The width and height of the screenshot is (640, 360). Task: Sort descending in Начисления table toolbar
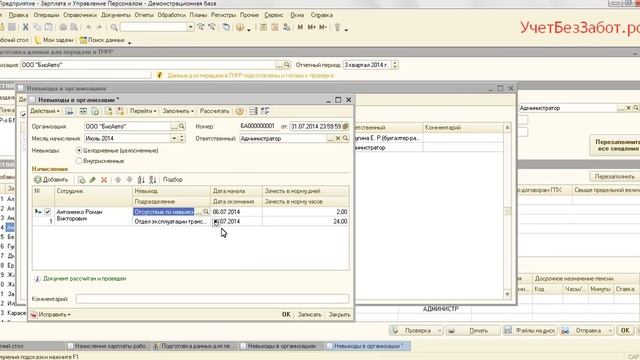coord(153,180)
